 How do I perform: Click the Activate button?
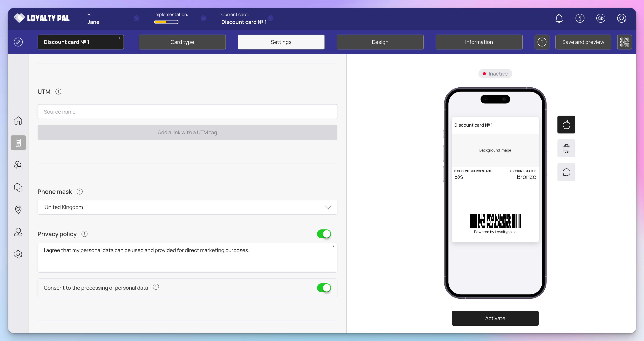[x=495, y=318]
